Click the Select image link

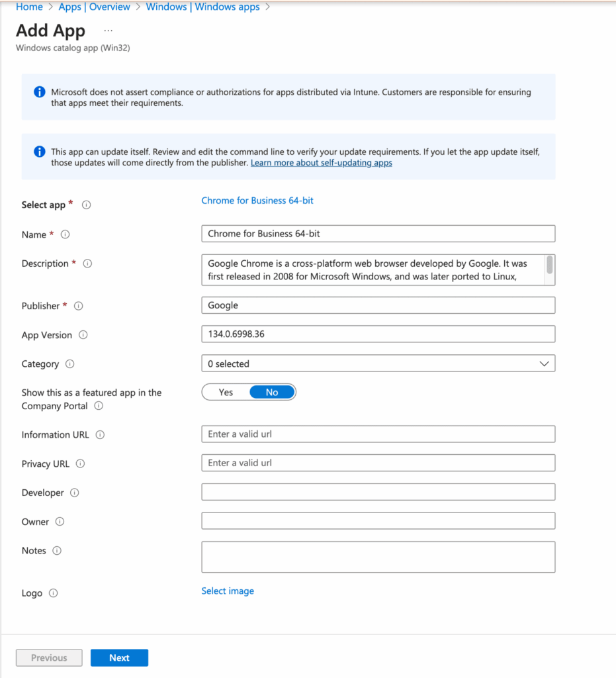[228, 591]
